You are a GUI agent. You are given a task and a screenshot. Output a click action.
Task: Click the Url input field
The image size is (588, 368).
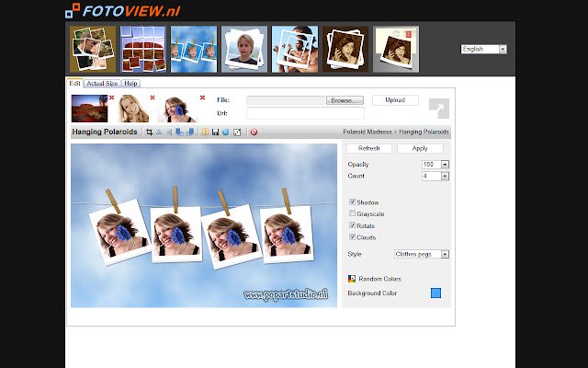pos(305,113)
